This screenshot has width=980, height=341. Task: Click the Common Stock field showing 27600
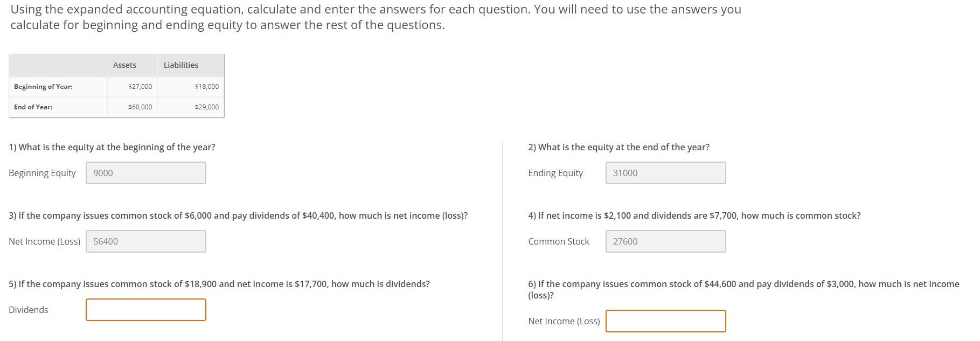[665, 241]
